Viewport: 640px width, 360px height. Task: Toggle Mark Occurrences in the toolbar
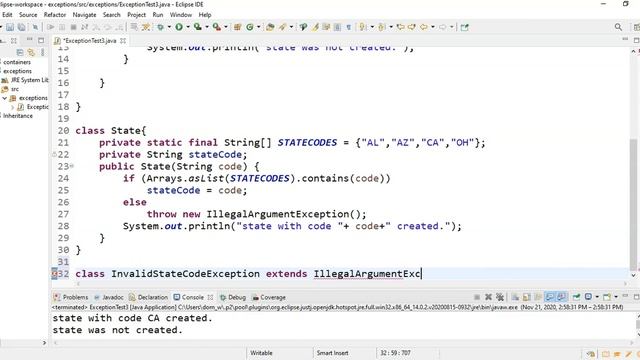coord(315,27)
